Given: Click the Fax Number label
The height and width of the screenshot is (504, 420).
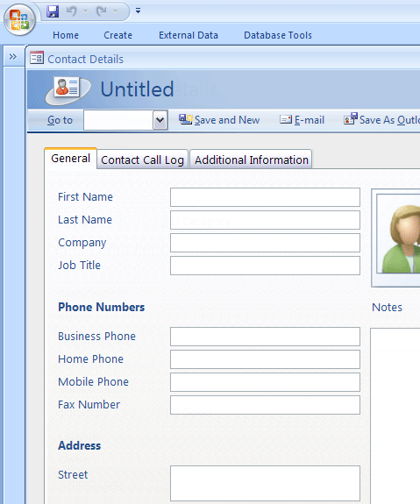Looking at the screenshot, I should [x=89, y=405].
